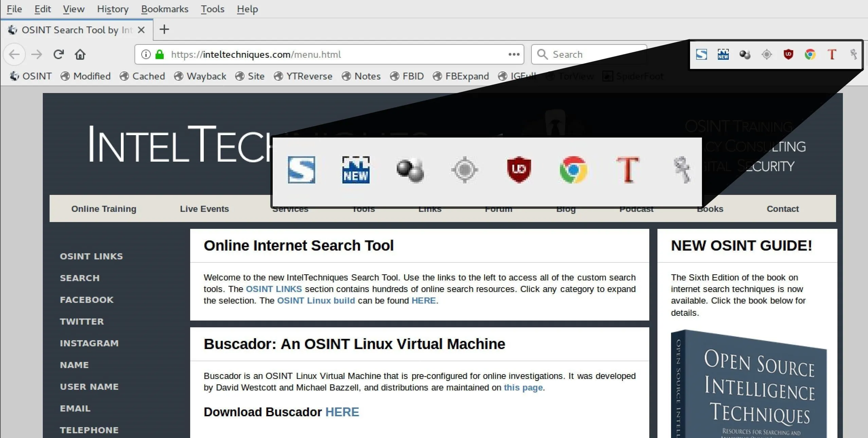868x438 pixels.
Task: Click HERE link after OSINT Linux build
Action: click(x=423, y=300)
